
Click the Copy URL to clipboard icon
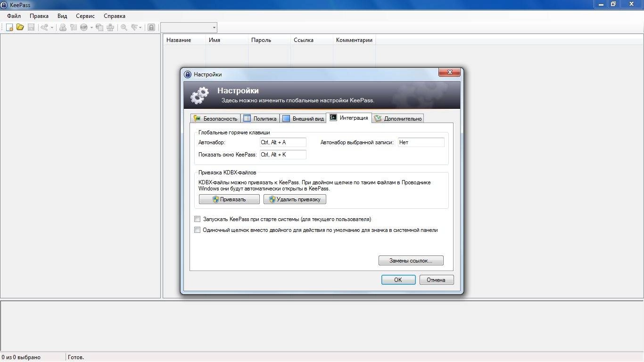(99, 27)
